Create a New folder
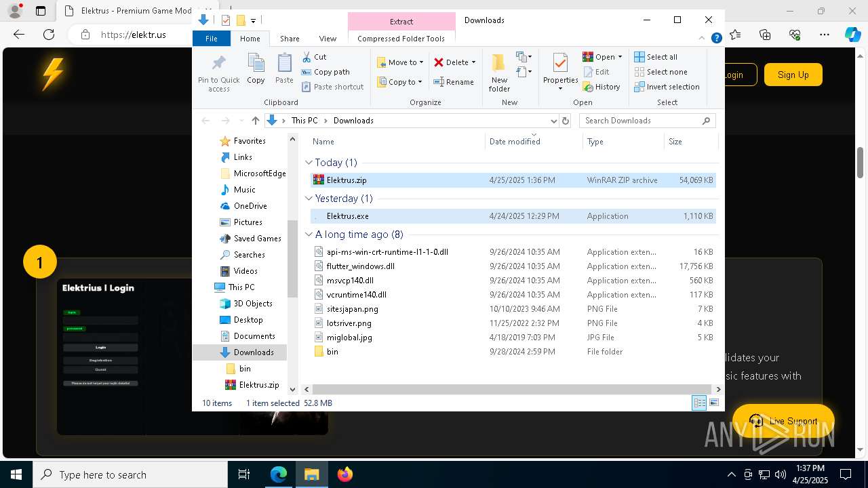 499,73
